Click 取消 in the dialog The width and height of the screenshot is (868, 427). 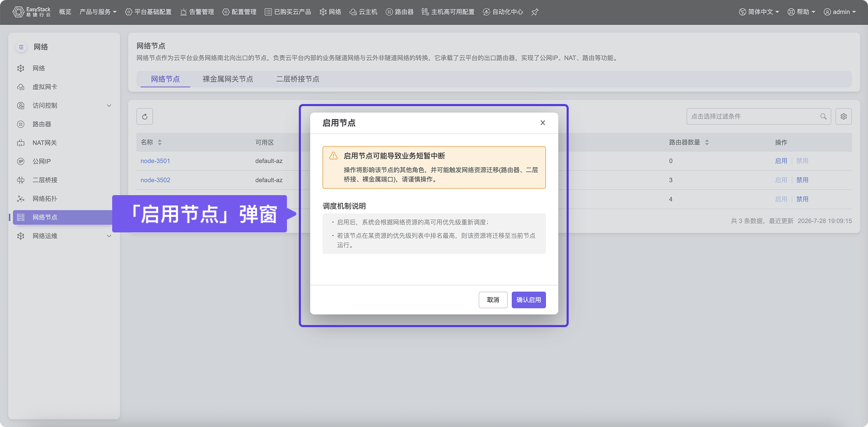click(493, 300)
